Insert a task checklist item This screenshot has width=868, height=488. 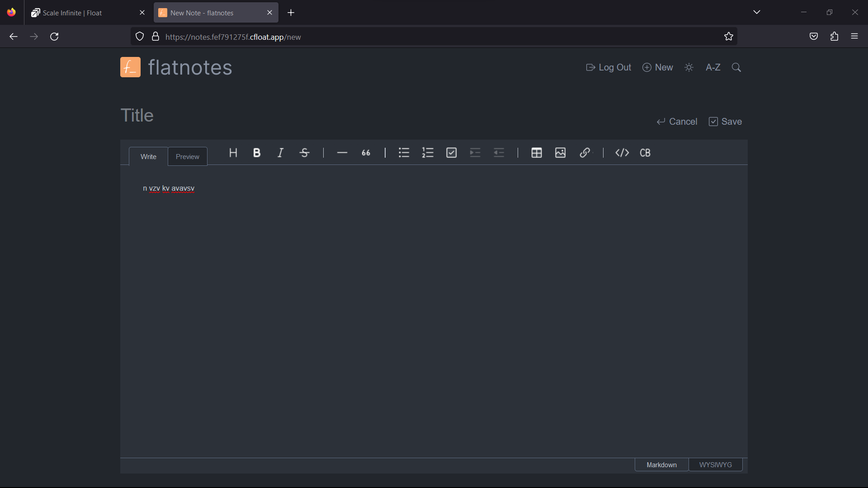point(452,153)
